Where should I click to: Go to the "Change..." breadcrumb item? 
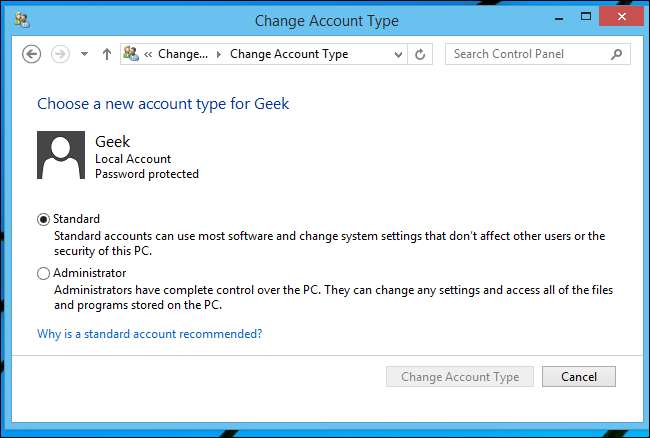[183, 54]
